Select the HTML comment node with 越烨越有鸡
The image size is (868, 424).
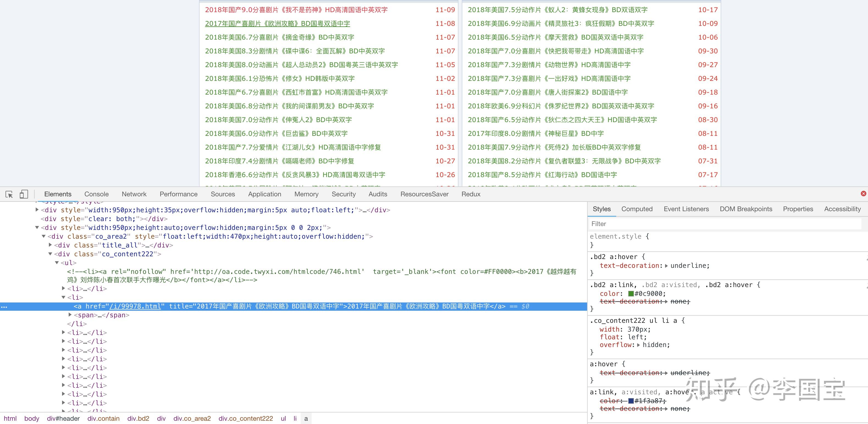pos(322,276)
